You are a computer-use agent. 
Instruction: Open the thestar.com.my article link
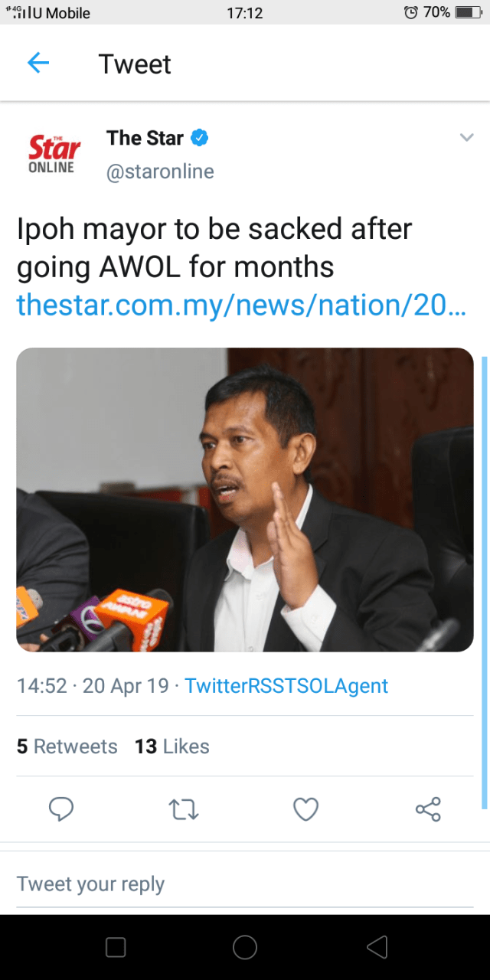(240, 305)
